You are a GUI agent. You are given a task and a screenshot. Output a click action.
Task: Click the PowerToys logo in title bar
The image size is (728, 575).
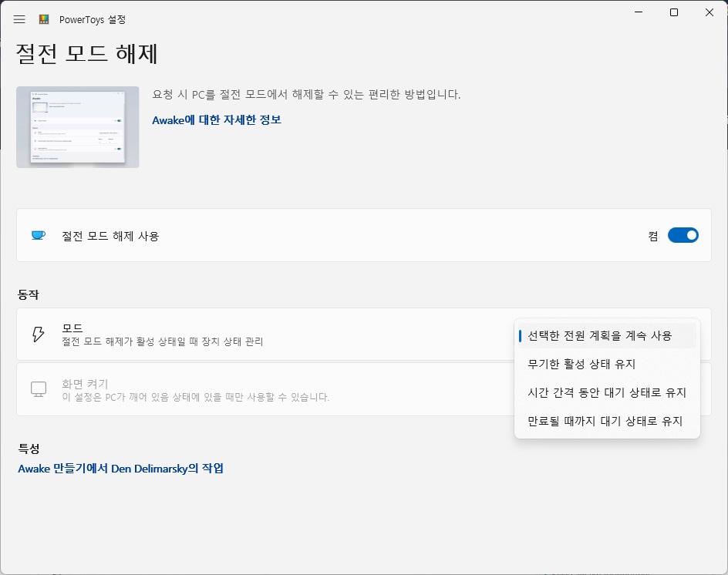pos(45,19)
